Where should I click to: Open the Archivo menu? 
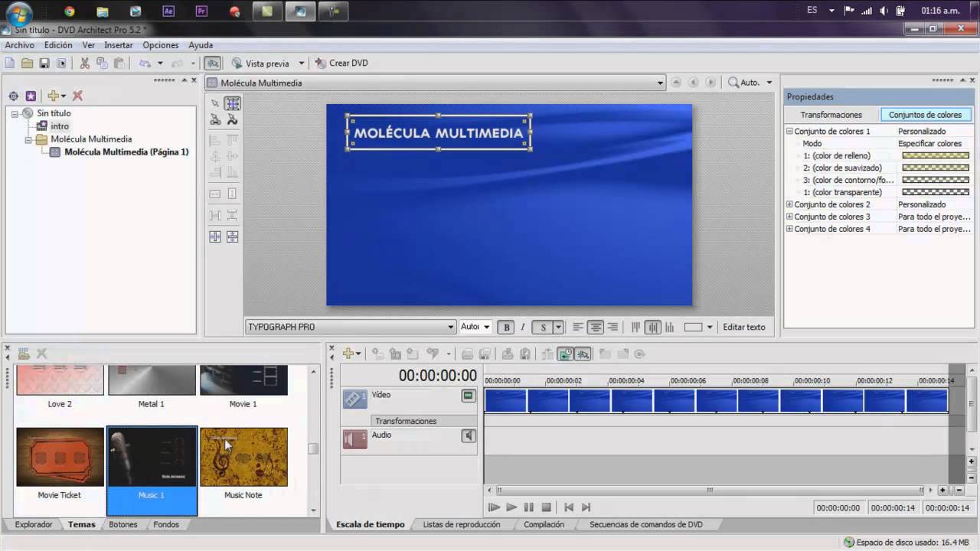coord(20,45)
